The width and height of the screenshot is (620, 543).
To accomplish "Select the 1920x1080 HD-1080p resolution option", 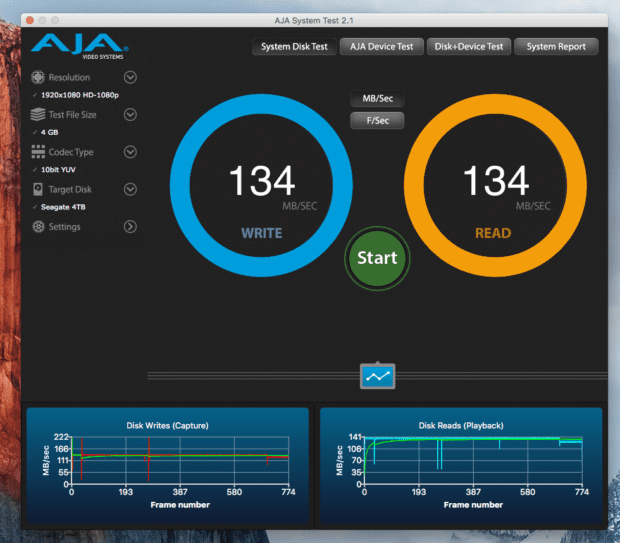I will coord(80,95).
